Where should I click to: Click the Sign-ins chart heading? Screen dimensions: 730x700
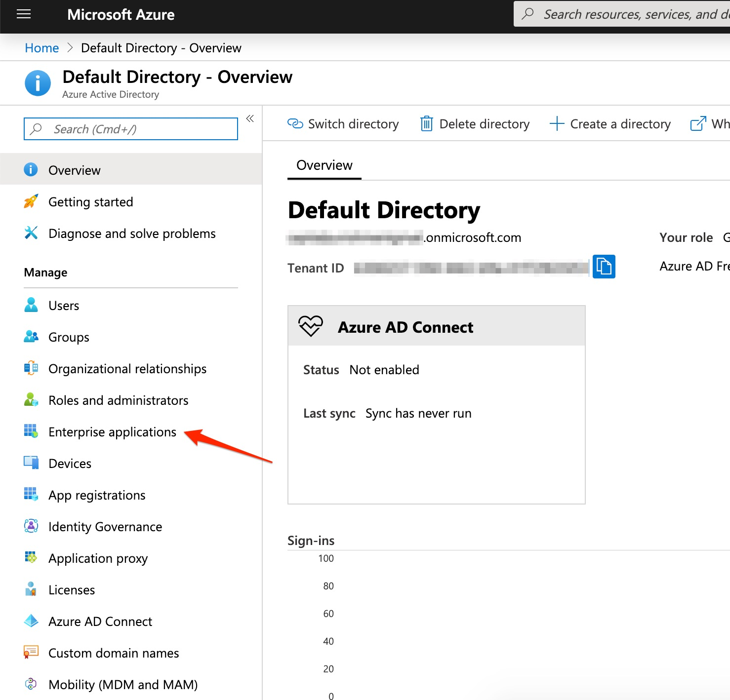(x=311, y=541)
